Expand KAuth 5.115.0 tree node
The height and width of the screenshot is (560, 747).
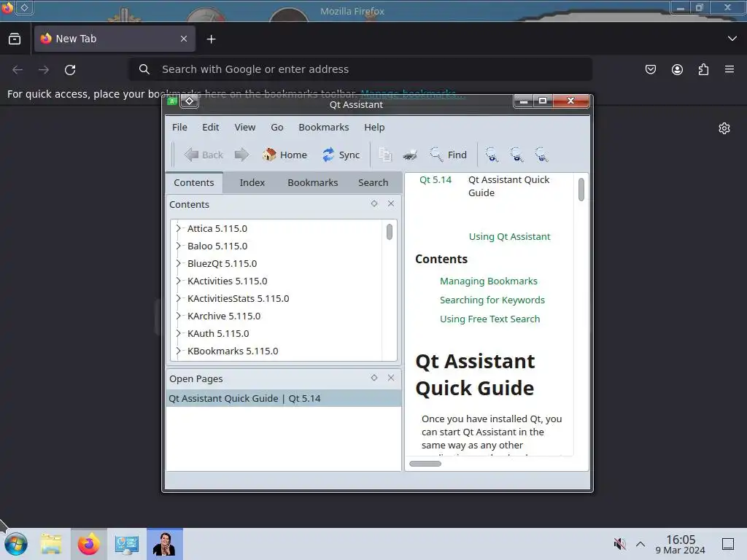179,333
